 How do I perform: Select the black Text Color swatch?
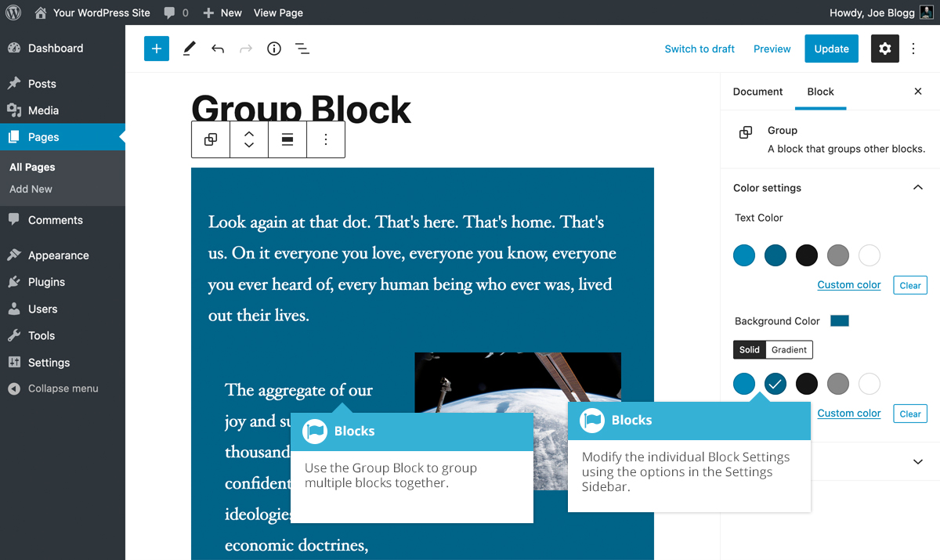click(806, 255)
